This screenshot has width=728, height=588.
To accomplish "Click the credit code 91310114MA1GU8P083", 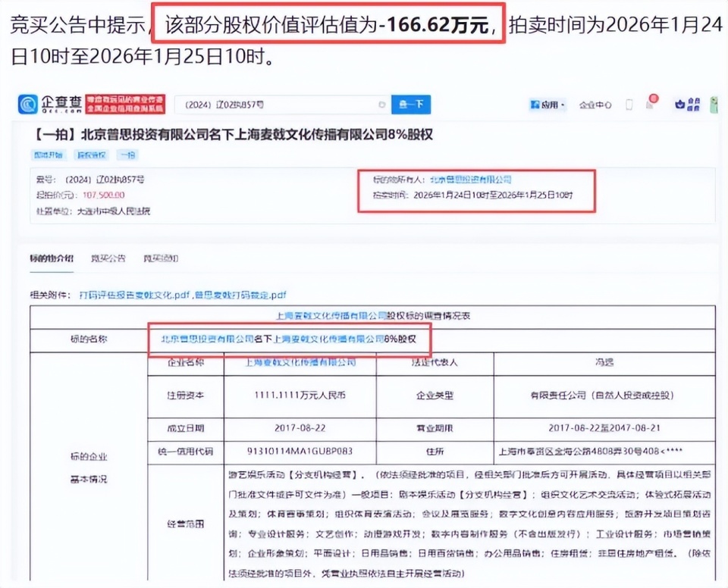I will 300,451.
